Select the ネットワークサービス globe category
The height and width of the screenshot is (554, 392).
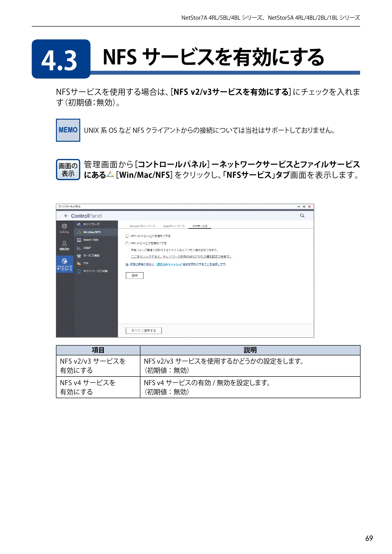64,264
